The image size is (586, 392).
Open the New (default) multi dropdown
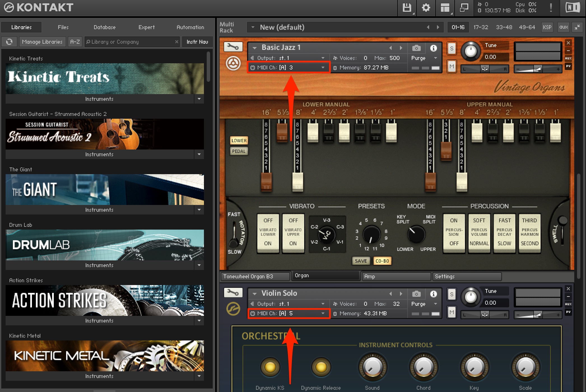pyautogui.click(x=253, y=27)
